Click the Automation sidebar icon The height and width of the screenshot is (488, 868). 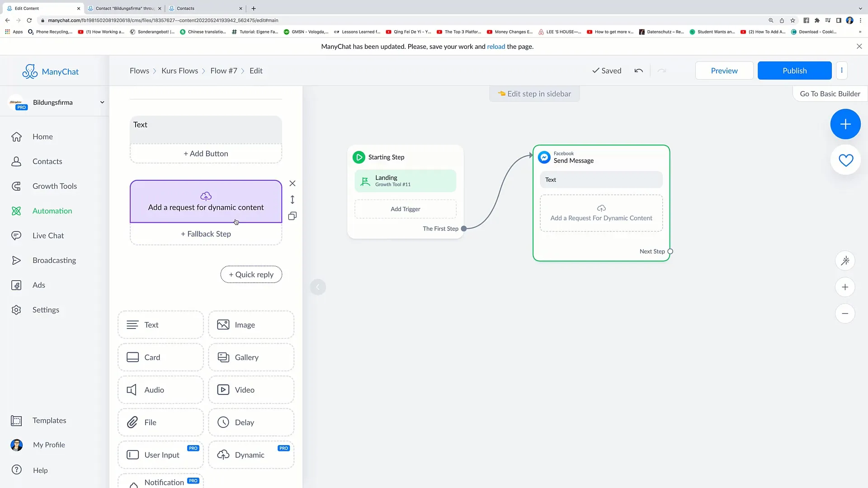tap(16, 210)
